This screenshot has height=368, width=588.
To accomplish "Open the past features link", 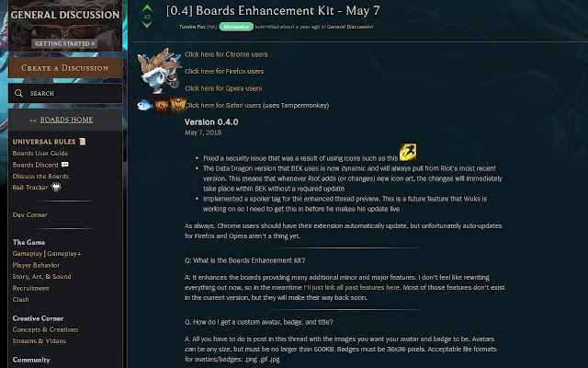I will pos(352,288).
